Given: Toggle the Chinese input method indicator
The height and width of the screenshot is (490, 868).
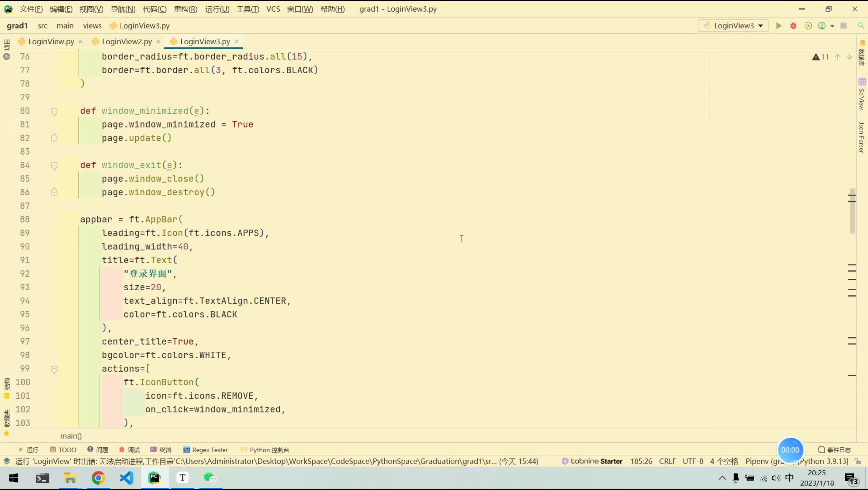Looking at the screenshot, I should (789, 478).
